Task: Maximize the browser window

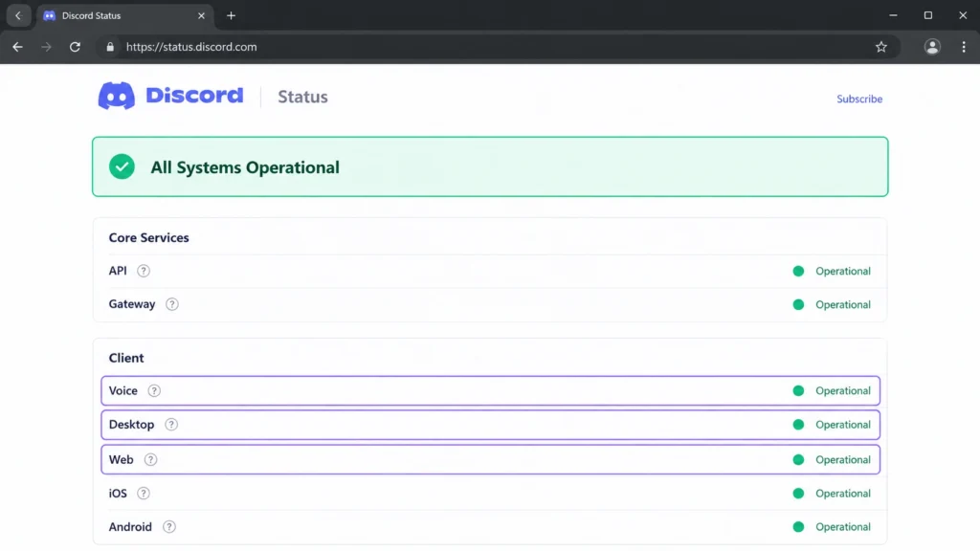Action: coord(928,15)
